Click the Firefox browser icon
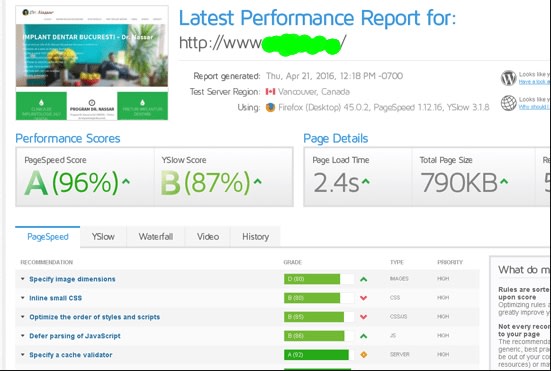 pyautogui.click(x=270, y=107)
